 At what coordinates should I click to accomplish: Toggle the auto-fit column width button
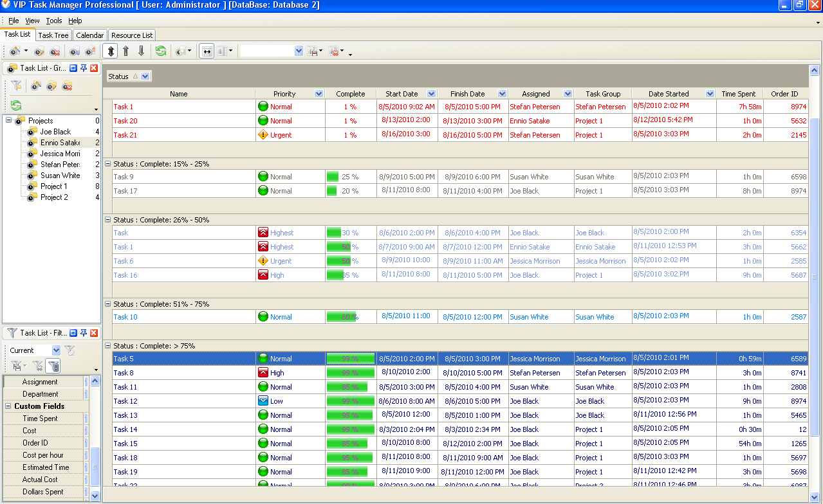click(x=207, y=51)
